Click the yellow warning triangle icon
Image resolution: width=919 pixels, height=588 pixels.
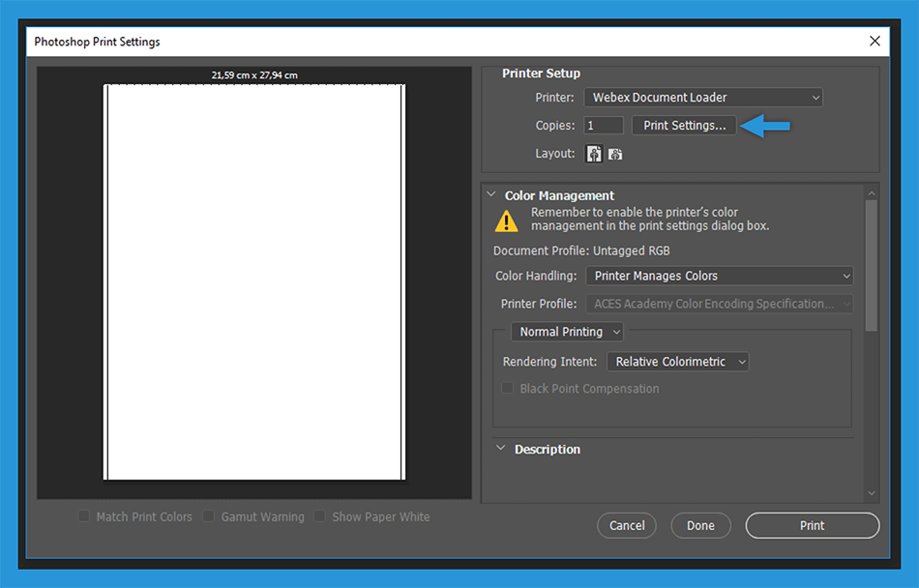click(x=507, y=220)
